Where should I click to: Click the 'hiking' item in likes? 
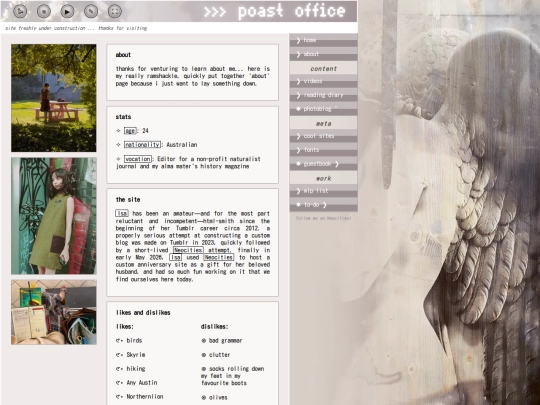136,369
